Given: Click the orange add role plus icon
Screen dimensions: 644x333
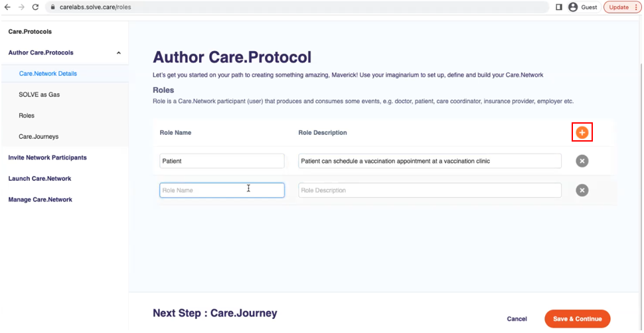Looking at the screenshot, I should pyautogui.click(x=582, y=133).
